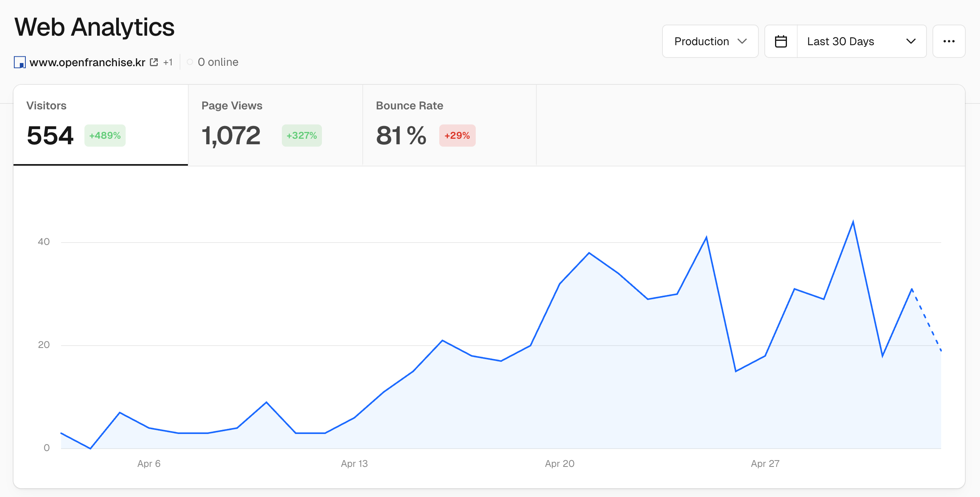Click the +1 additional domains label
The width and height of the screenshot is (980, 497).
click(168, 62)
